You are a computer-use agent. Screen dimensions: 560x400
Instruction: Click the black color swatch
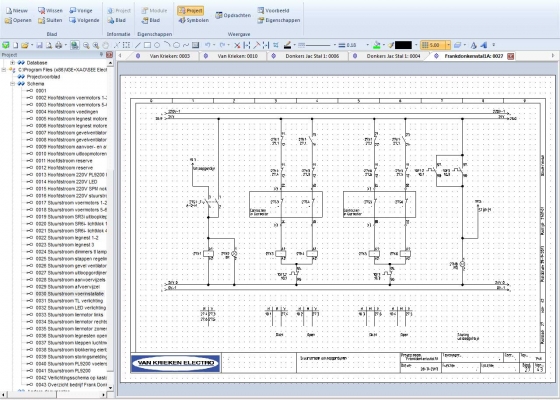click(x=403, y=45)
